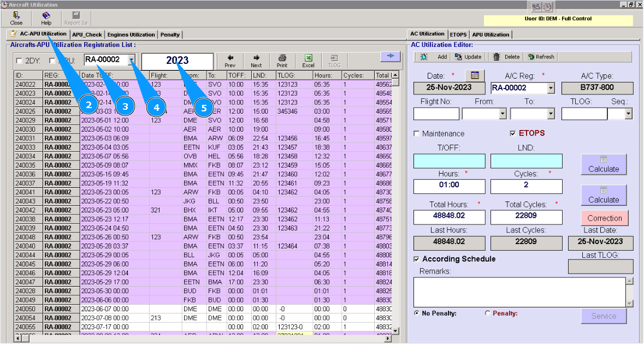Uncheck the According Schedule checkbox
644x344 pixels.
pyautogui.click(x=417, y=259)
